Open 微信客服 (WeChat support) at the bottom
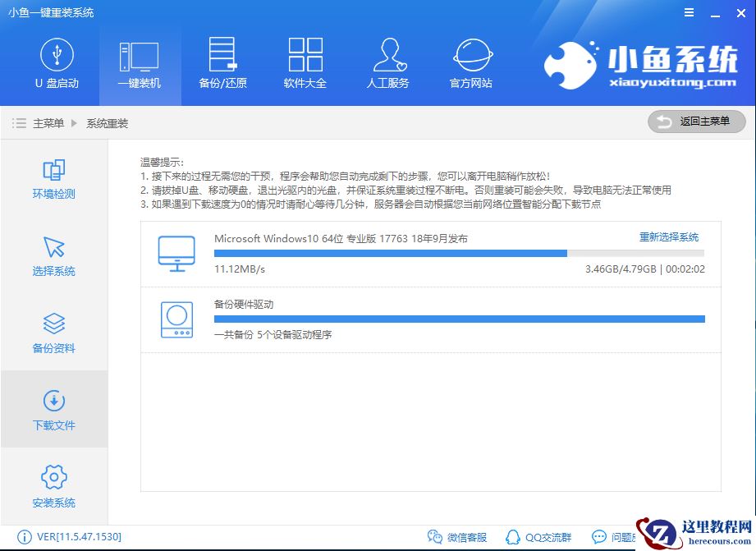Image resolution: width=756 pixels, height=551 pixels. point(458,536)
